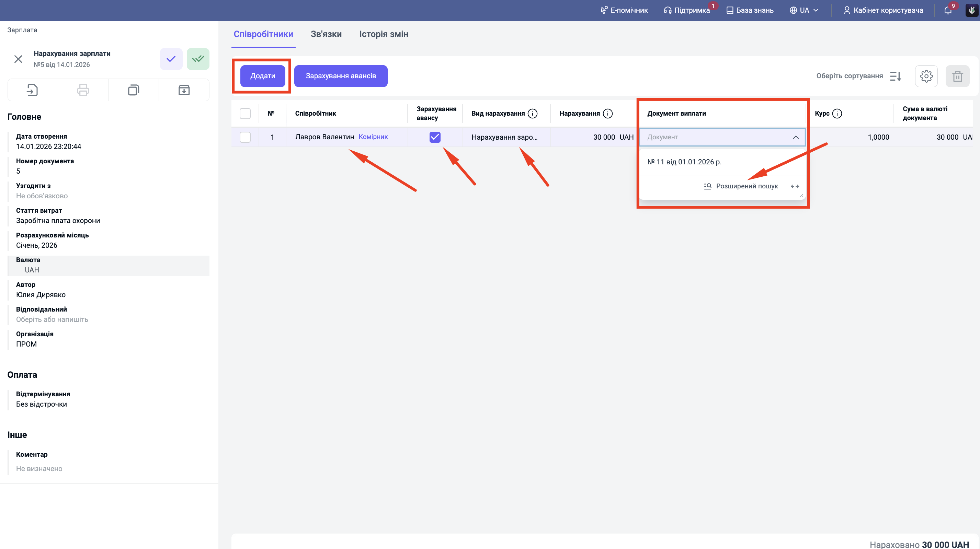This screenshot has height=549, width=980.
Task: Click the export document arrow icon
Action: tap(32, 90)
